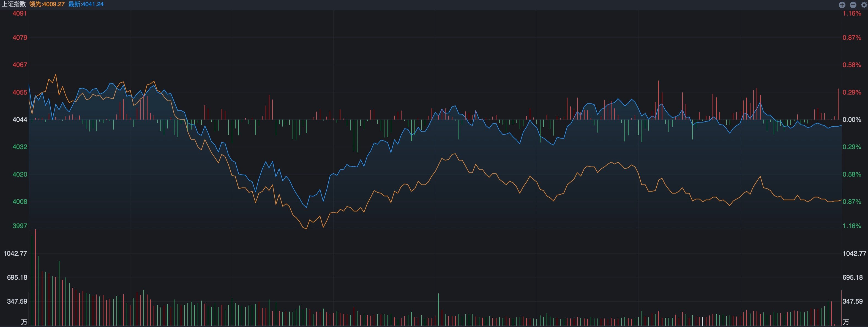Viewport: 868px width, 327px height.
Task: Zoom in with the plus icon
Action: (842, 4)
